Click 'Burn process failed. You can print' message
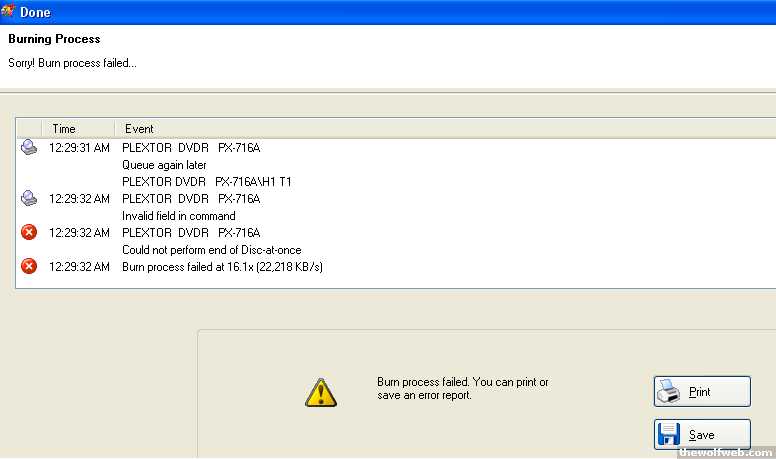Viewport: 776px width, 459px height. click(463, 388)
